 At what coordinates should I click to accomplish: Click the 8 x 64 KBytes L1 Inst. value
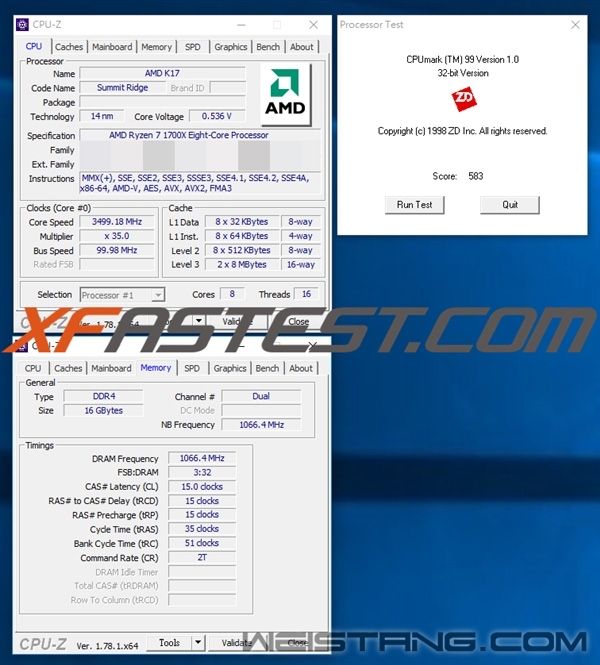pos(242,236)
